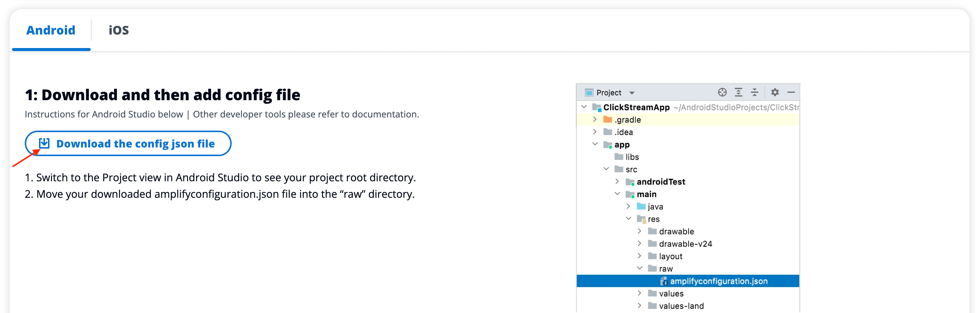Expand the drawable folder chevron
The width and height of the screenshot is (980, 313).
point(640,231)
